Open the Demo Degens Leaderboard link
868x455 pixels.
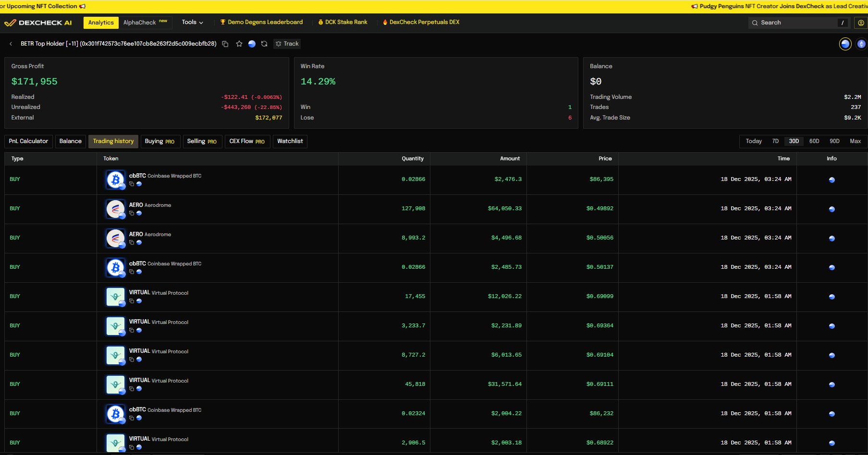click(261, 22)
